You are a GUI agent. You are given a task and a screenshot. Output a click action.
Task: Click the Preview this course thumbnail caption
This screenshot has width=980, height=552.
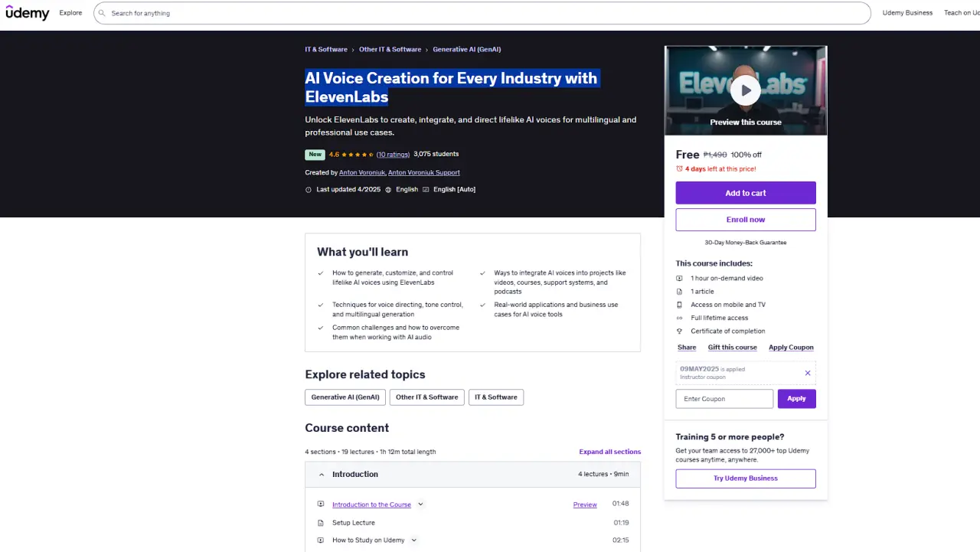click(x=746, y=122)
